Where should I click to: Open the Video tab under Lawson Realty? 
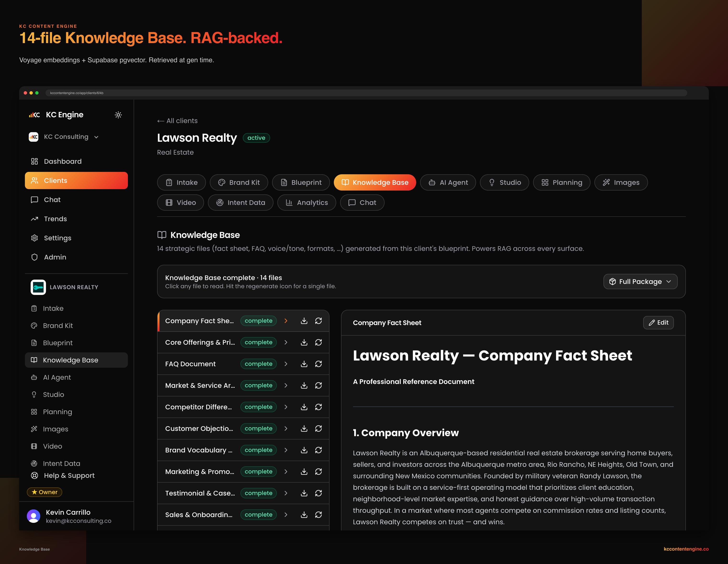[180, 203]
